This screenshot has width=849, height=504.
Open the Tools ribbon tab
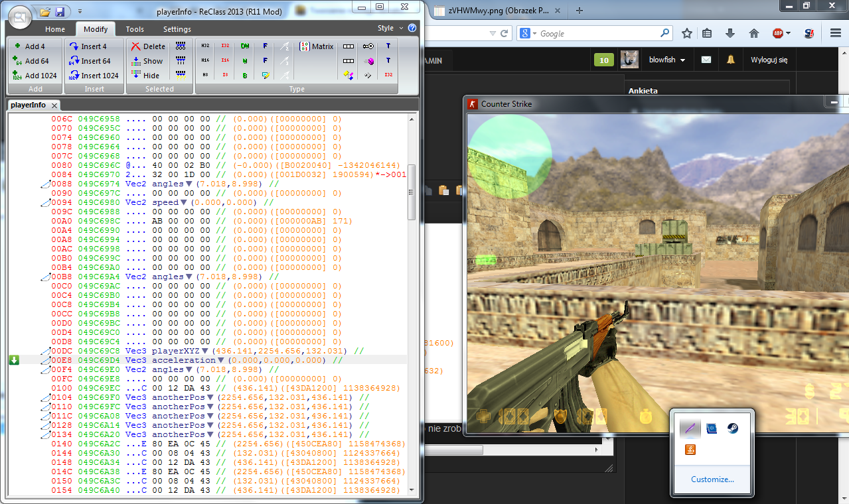click(x=135, y=29)
